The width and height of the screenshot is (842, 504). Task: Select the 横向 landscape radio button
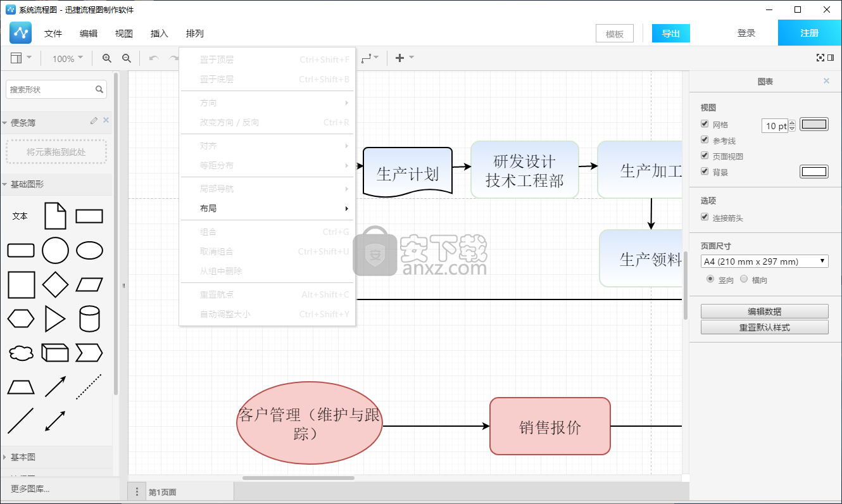coord(744,279)
